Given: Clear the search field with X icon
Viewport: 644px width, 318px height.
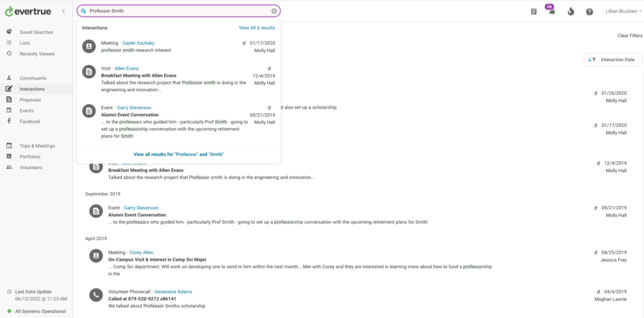Looking at the screenshot, I should [274, 11].
